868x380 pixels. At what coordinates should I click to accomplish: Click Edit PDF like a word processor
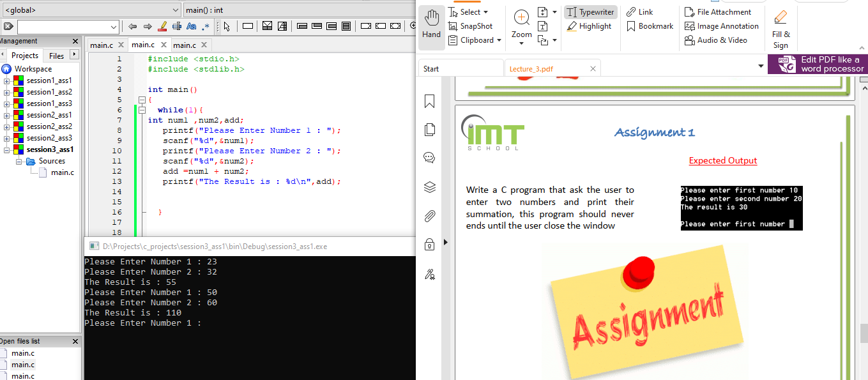(818, 64)
